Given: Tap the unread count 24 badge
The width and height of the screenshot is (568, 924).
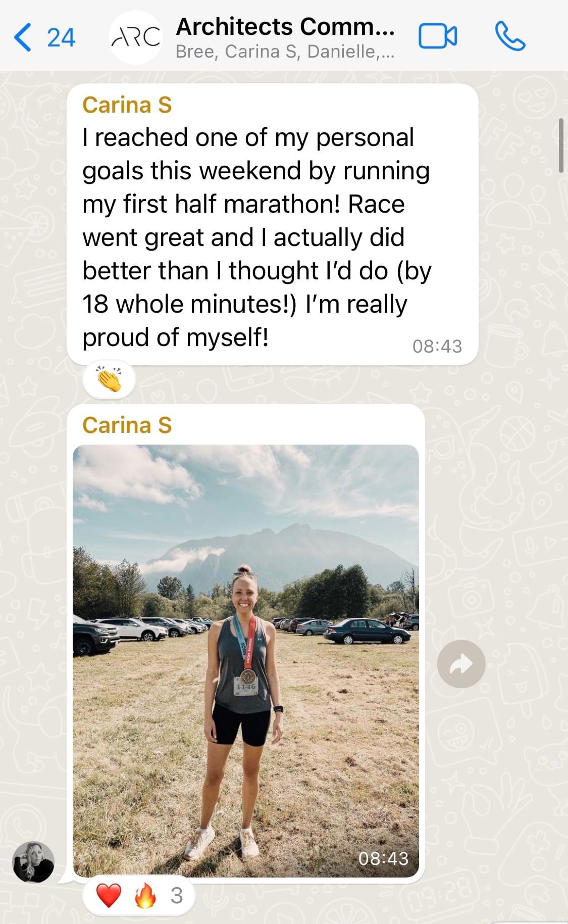Looking at the screenshot, I should (x=61, y=38).
